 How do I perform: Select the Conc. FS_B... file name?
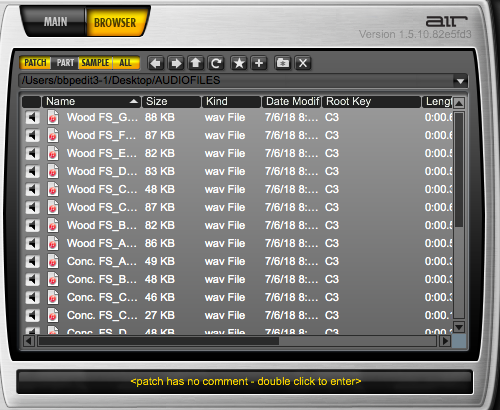pyautogui.click(x=102, y=279)
